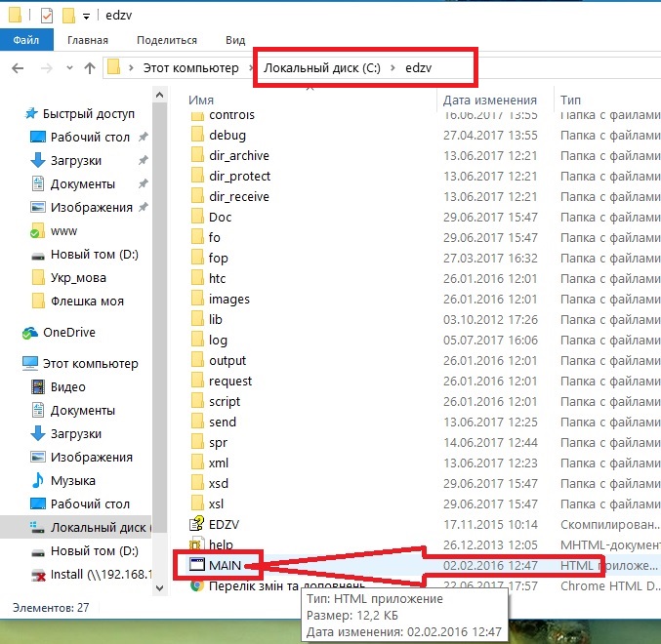Click the up arrow navigation button
Image resolution: width=661 pixels, height=644 pixels.
click(90, 68)
